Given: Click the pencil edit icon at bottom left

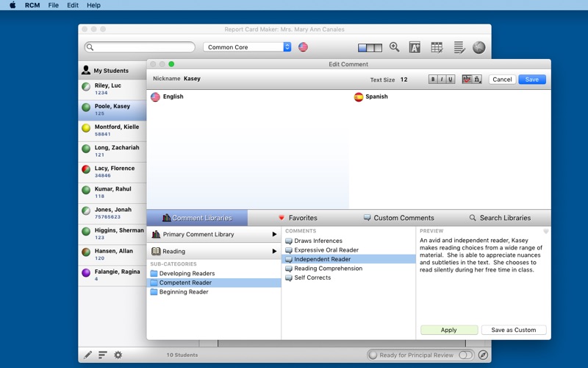Looking at the screenshot, I should coord(87,355).
